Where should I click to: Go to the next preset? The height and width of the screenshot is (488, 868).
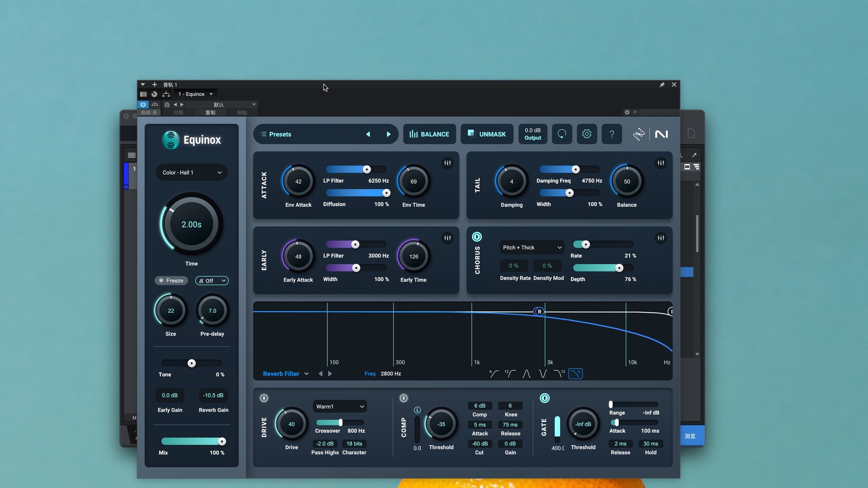pyautogui.click(x=388, y=135)
